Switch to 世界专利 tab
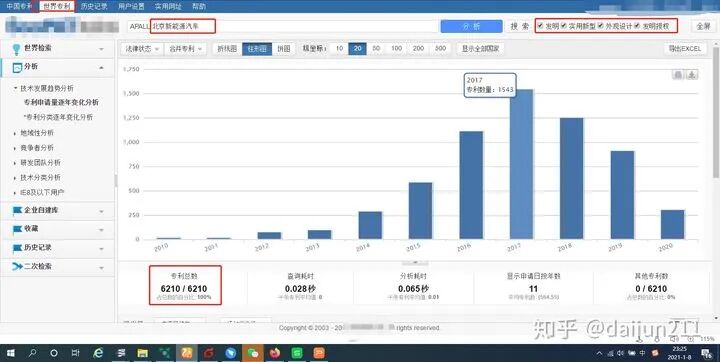Image resolution: width=720 pixels, height=362 pixels. 57,6
